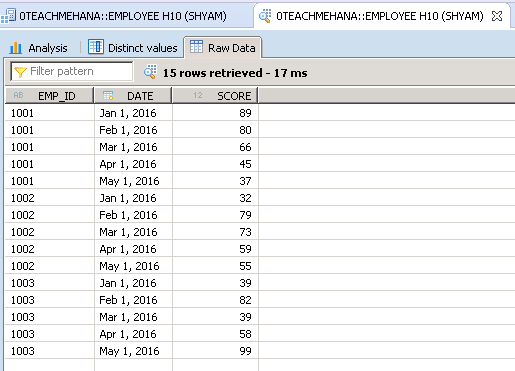Viewport: 515px width, 371px height.
Task: Sort by the DATE column header
Action: [133, 96]
